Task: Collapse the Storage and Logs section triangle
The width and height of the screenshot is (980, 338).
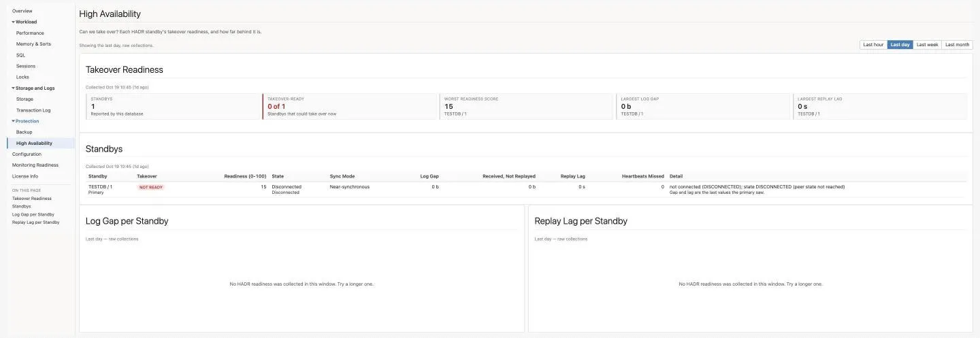Action: coord(13,88)
